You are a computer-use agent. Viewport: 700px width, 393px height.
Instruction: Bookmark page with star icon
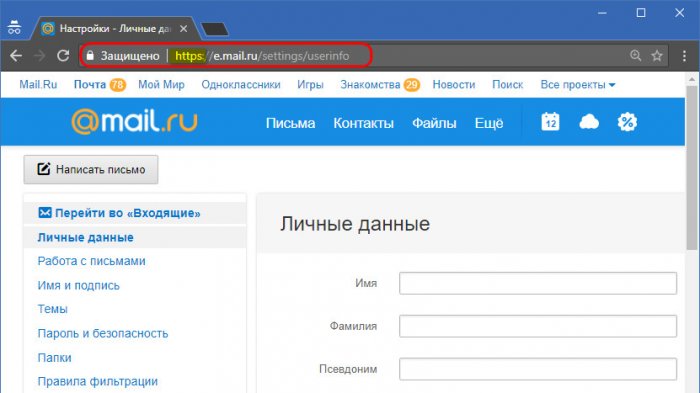[x=657, y=55]
